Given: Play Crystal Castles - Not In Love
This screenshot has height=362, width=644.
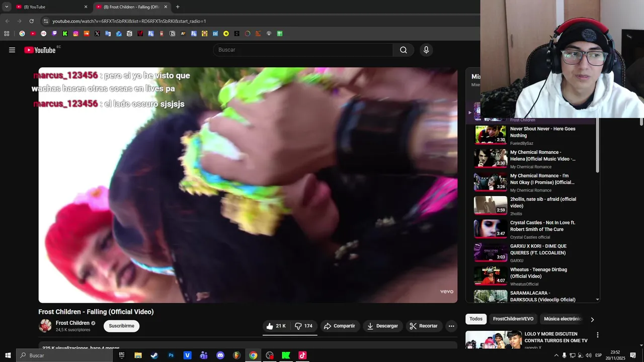Looking at the screenshot, I should [x=533, y=229].
